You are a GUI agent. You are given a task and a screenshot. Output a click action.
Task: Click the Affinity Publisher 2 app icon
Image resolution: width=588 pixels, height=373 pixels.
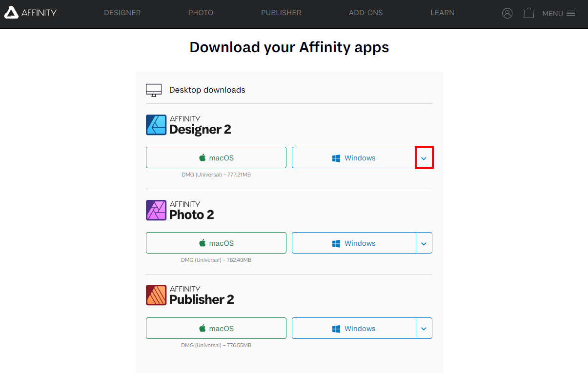click(156, 295)
